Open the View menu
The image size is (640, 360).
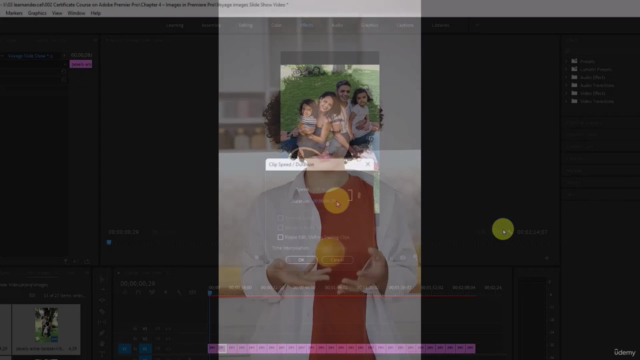[x=57, y=13]
